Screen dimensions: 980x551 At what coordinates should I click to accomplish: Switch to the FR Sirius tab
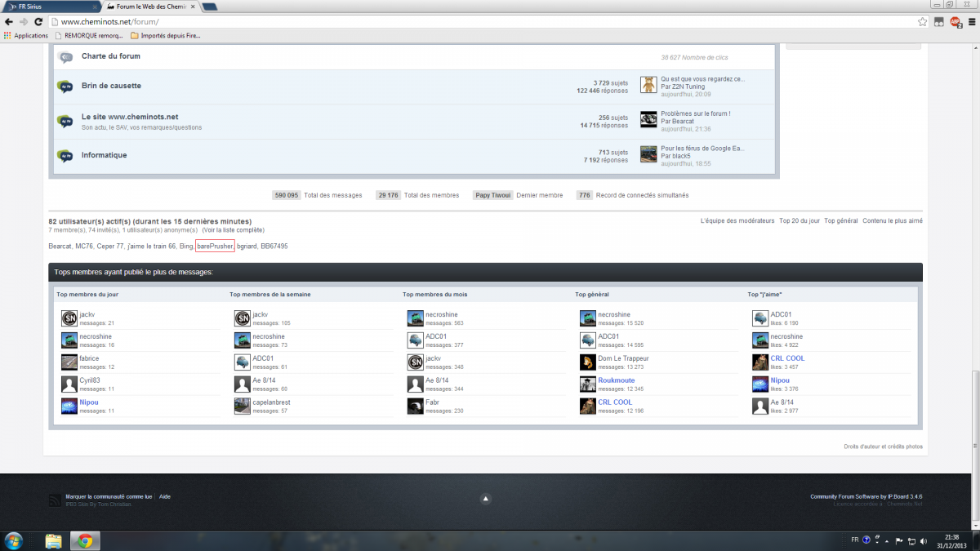click(49, 7)
